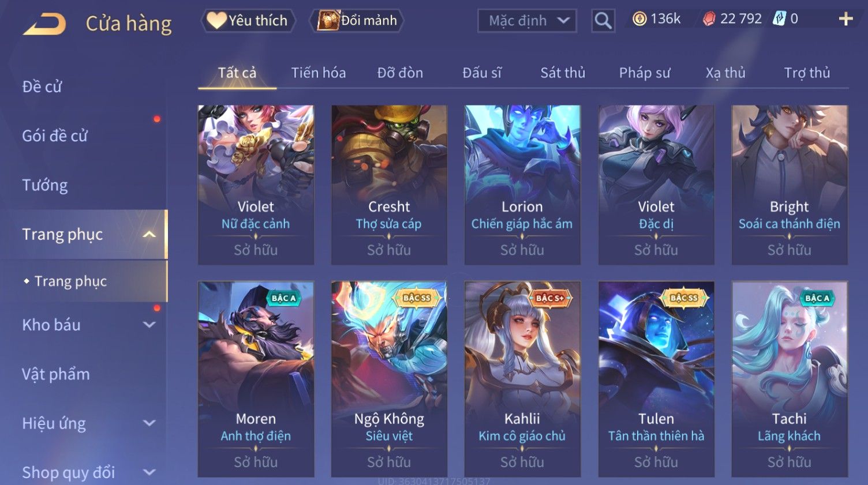Open the Mặc định sort dropdown
The width and height of the screenshot is (868, 485).
(527, 21)
